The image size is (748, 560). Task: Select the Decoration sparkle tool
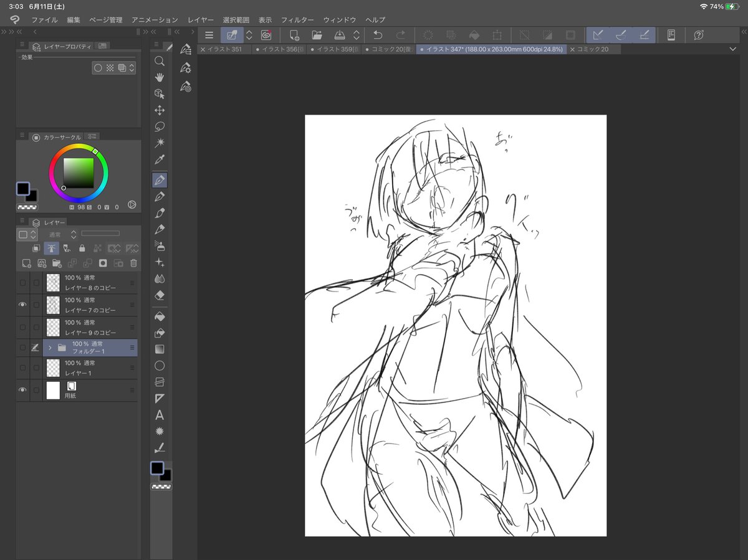[x=160, y=262]
